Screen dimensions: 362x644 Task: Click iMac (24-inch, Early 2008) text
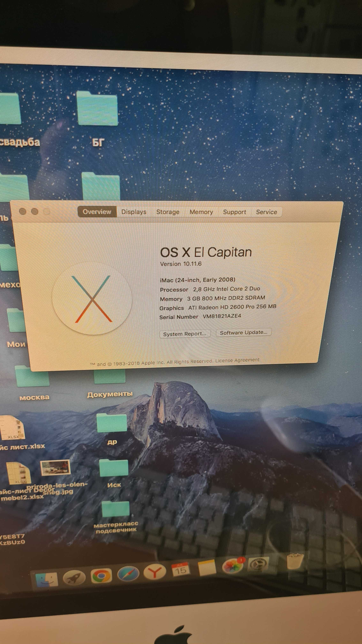point(198,280)
